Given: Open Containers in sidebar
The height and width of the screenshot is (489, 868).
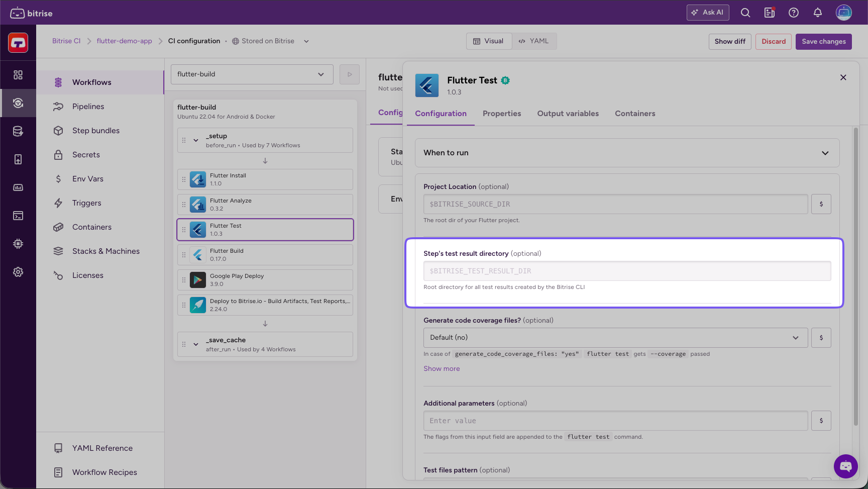Looking at the screenshot, I should point(100,227).
